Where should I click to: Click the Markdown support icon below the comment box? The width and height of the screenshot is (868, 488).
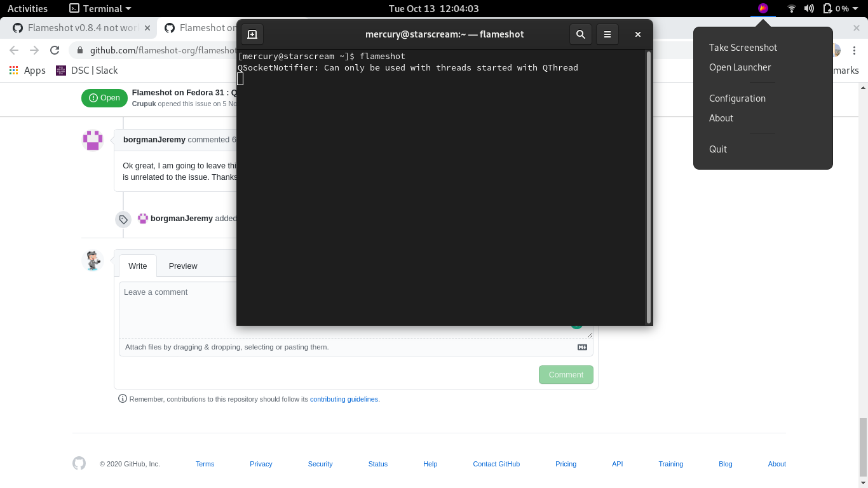pos(581,347)
